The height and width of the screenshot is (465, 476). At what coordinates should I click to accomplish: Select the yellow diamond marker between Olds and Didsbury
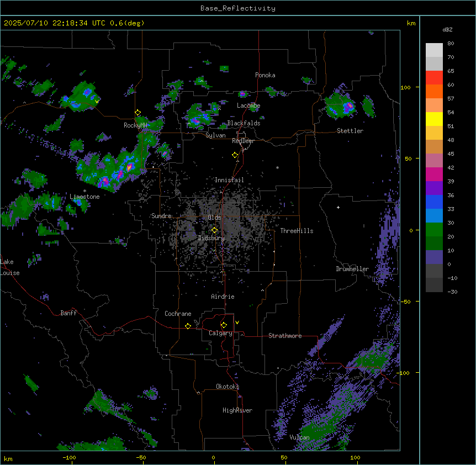[214, 230]
